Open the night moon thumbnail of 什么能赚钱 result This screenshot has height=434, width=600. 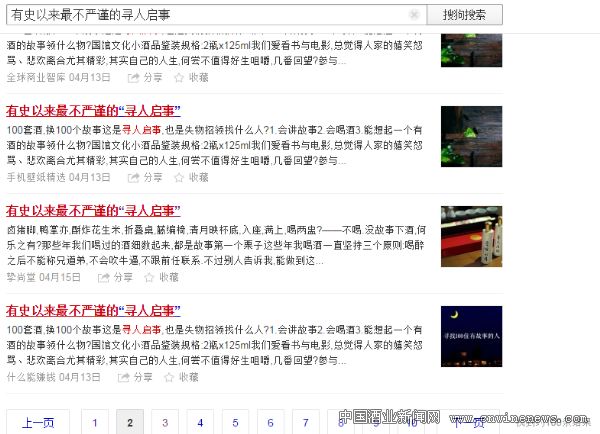tap(471, 336)
